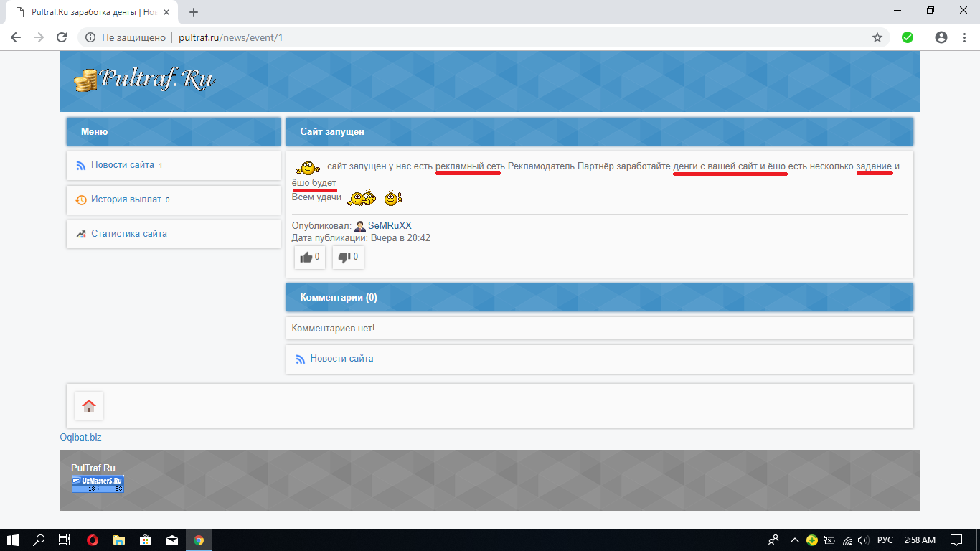Click the thumbs up like button
Viewport: 980px width, 551px height.
(310, 258)
